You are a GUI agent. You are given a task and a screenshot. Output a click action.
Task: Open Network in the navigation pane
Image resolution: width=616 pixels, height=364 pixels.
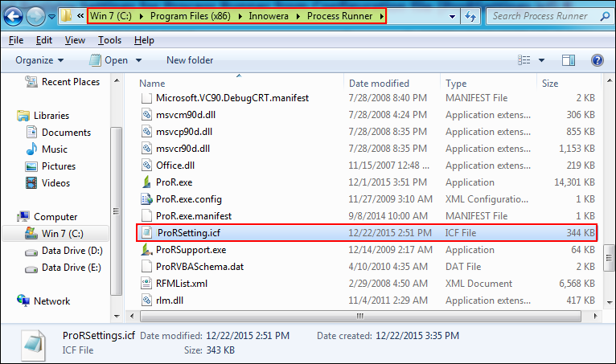51,301
